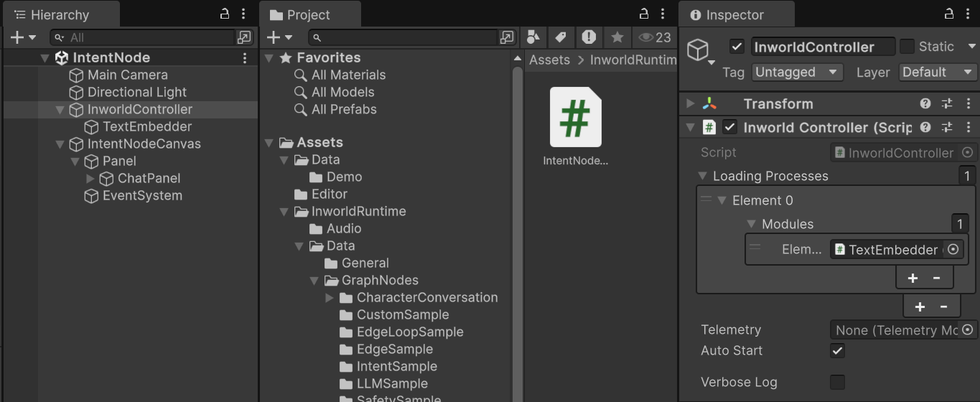The height and width of the screenshot is (402, 980).
Task: Toggle the Static checkbox
Action: click(x=907, y=47)
